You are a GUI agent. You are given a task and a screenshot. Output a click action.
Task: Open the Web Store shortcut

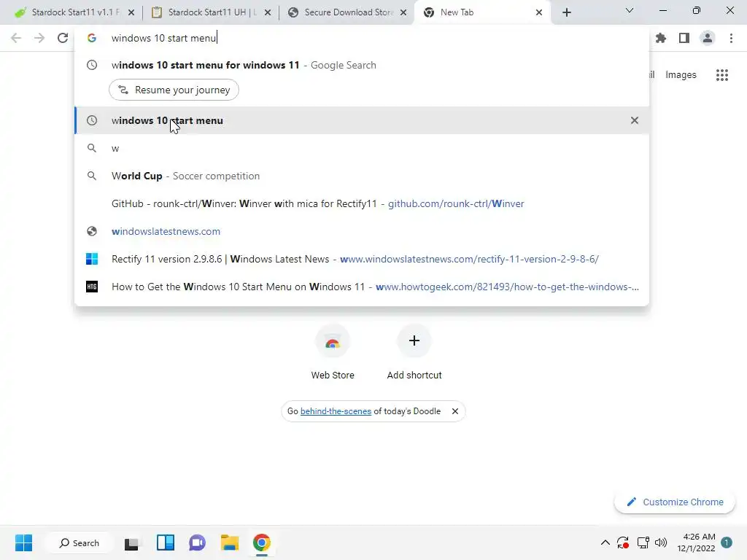333,352
